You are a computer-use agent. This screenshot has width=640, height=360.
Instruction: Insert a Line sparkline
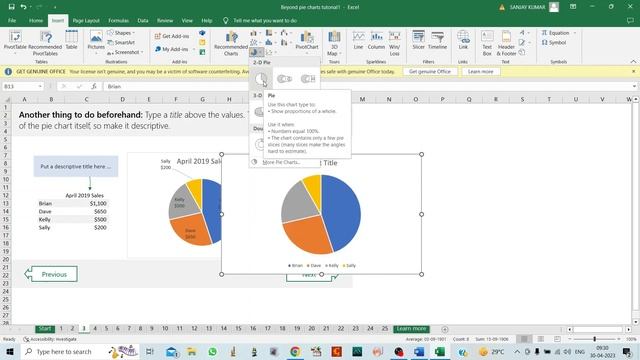(x=358, y=40)
